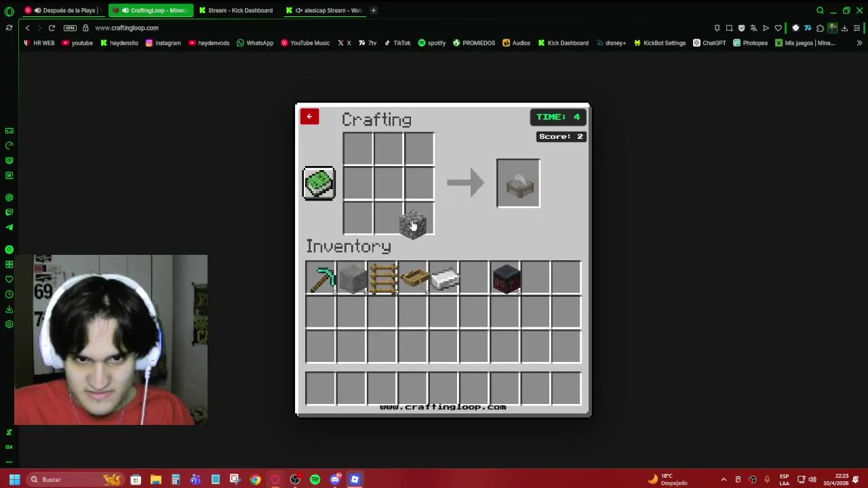The width and height of the screenshot is (868, 488).
Task: Click the top-left crafting grid slot
Action: coord(357,149)
